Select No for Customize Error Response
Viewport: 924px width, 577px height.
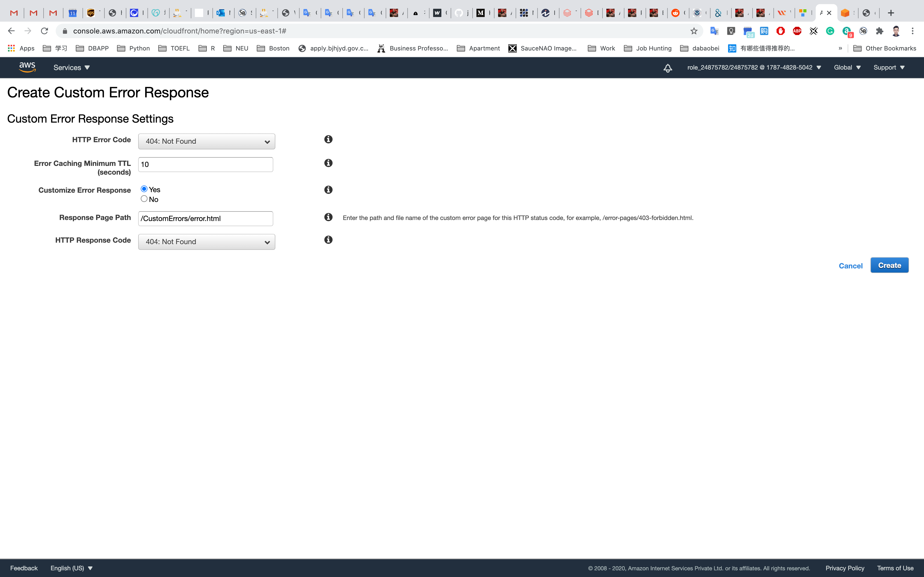tap(144, 199)
